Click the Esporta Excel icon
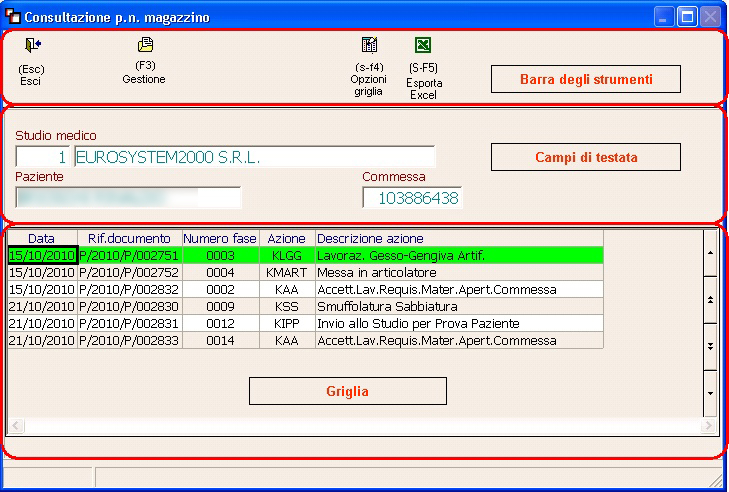This screenshot has height=492, width=729. (x=423, y=45)
